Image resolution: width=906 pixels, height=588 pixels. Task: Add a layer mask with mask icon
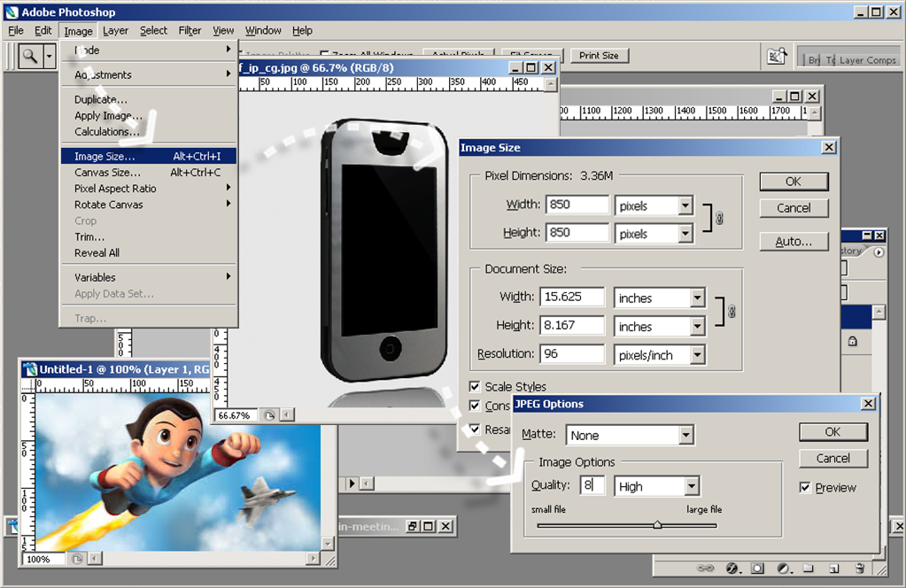(757, 569)
